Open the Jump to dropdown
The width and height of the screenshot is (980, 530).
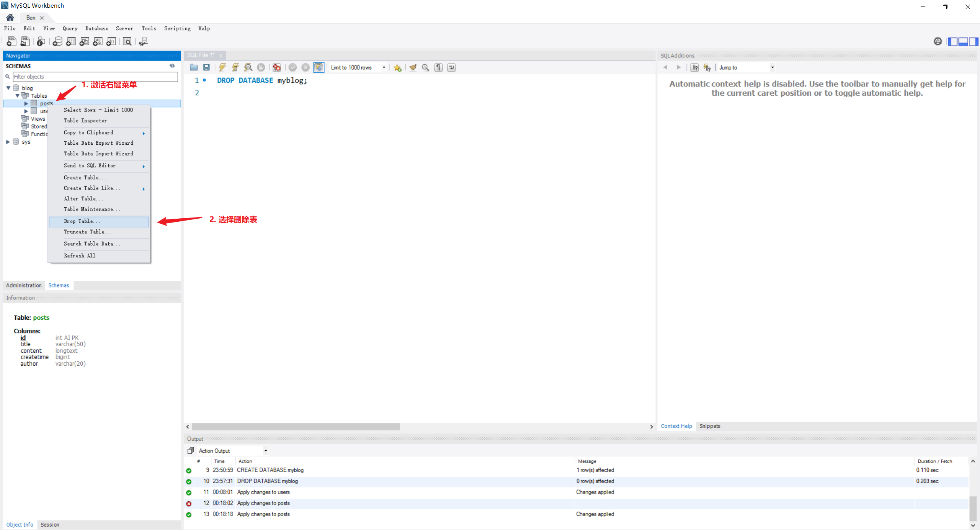[x=746, y=67]
